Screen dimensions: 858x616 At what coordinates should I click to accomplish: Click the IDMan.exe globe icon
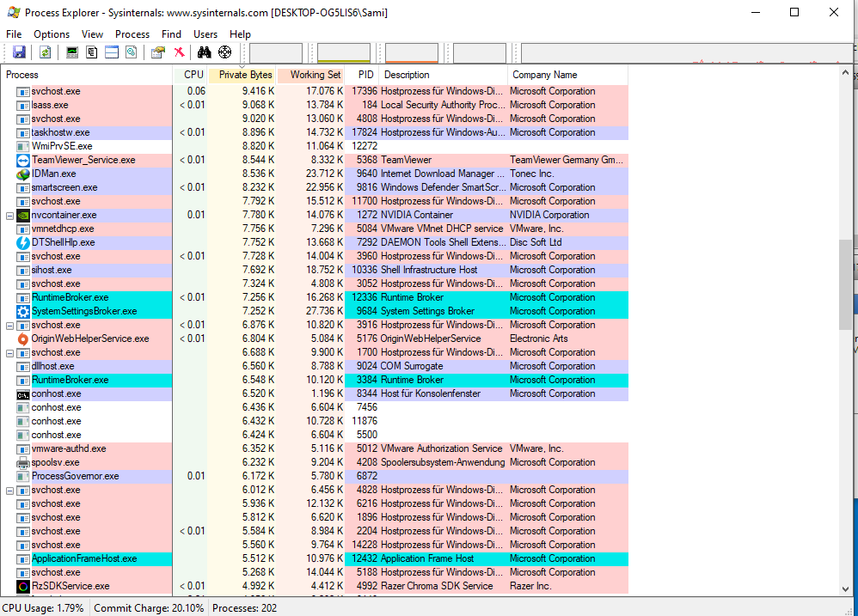pos(23,174)
